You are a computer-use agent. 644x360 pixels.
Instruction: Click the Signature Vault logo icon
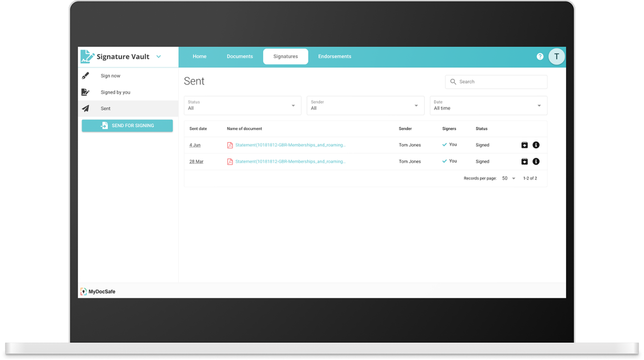pos(87,56)
